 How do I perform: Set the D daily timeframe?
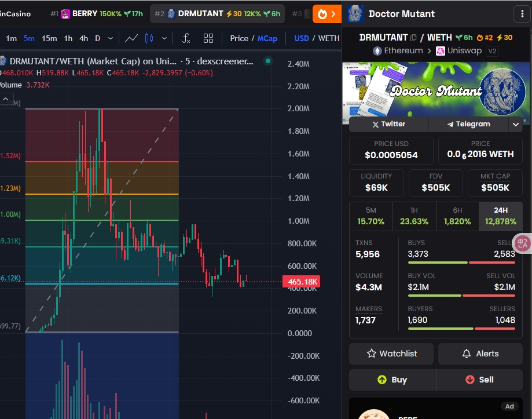98,38
